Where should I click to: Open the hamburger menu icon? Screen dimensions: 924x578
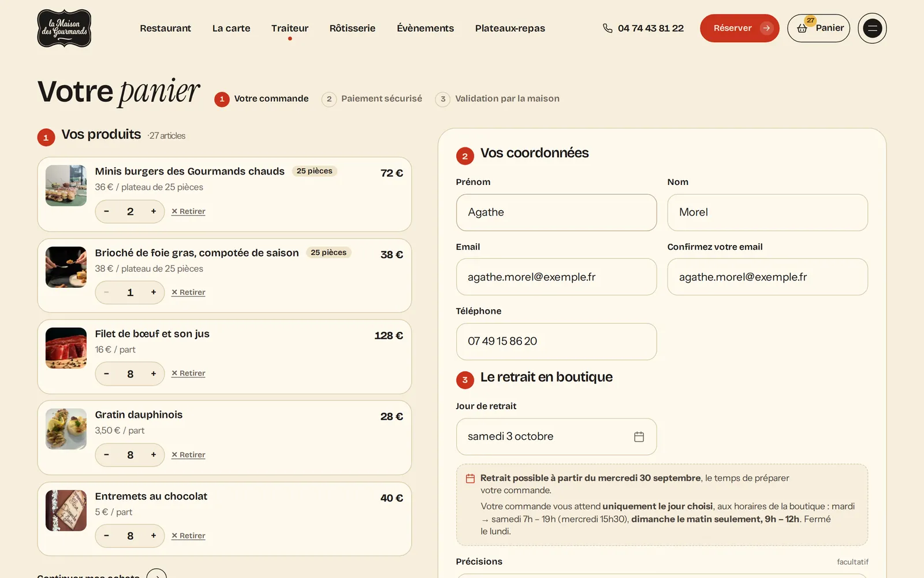click(x=872, y=28)
